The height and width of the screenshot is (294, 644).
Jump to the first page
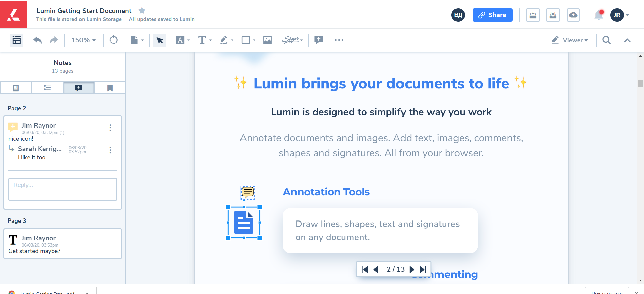[365, 269]
